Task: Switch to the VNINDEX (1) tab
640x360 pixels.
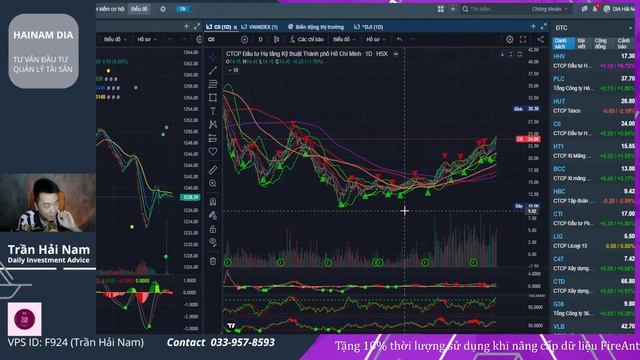Action: coord(260,27)
